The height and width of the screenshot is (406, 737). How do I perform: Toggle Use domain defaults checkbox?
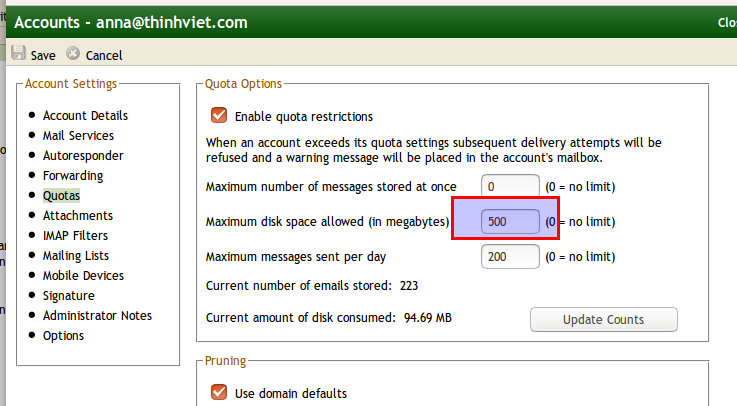click(219, 392)
